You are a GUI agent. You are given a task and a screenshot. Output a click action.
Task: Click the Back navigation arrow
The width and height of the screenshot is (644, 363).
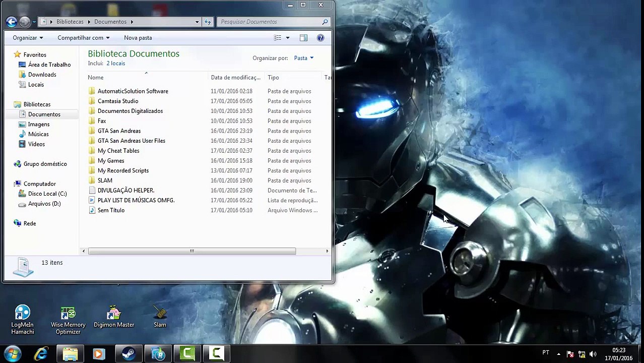pyautogui.click(x=12, y=22)
